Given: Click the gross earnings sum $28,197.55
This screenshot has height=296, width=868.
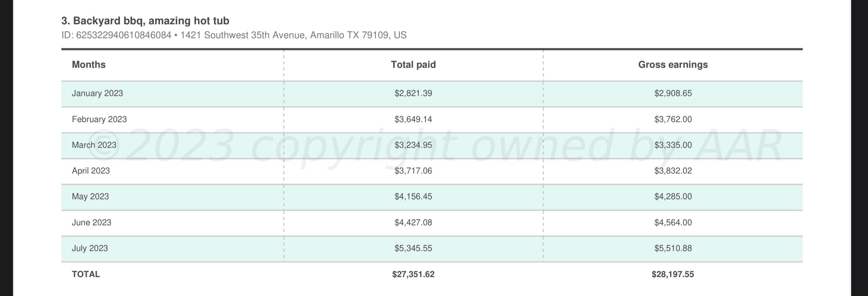Looking at the screenshot, I should coord(673,274).
